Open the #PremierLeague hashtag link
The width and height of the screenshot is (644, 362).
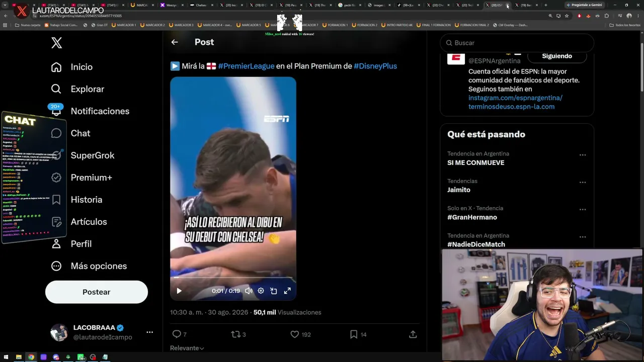coord(246,66)
